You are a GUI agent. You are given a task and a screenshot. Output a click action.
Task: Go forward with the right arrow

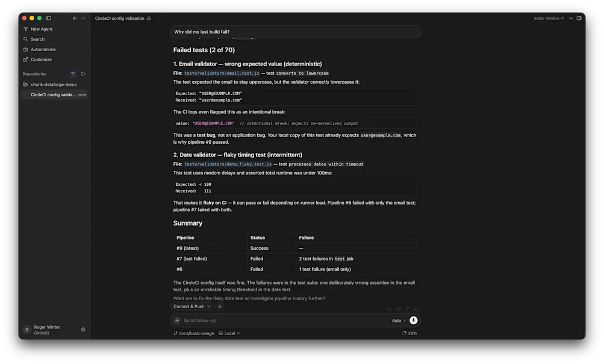click(x=83, y=18)
